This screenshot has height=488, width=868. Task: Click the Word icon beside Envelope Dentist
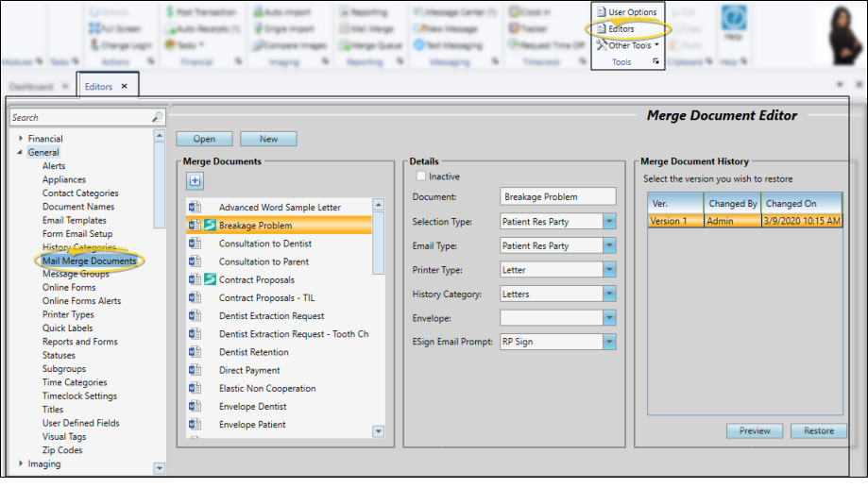pyautogui.click(x=196, y=406)
